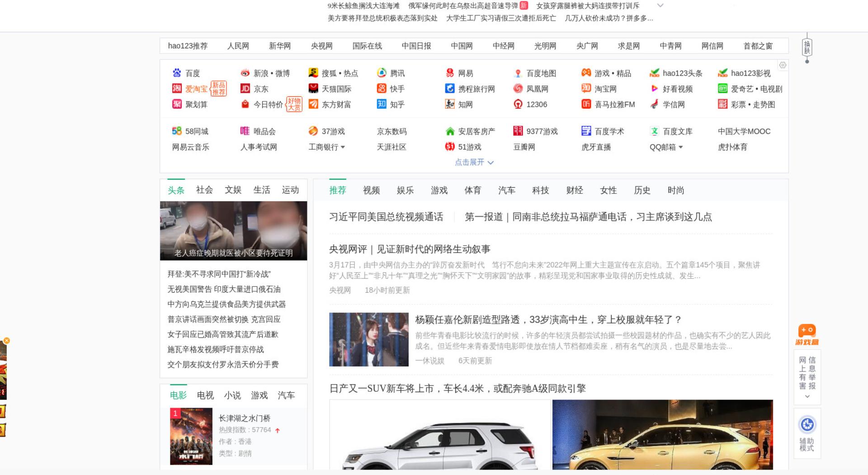Click the 杨颖 article thumbnail image

(369, 339)
